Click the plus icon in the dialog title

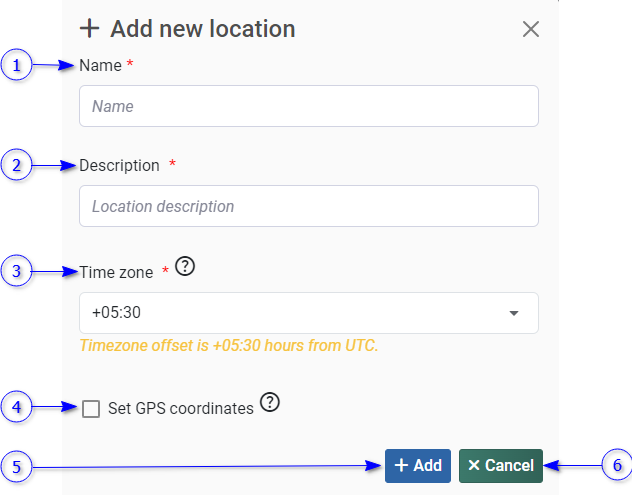pyautogui.click(x=90, y=28)
